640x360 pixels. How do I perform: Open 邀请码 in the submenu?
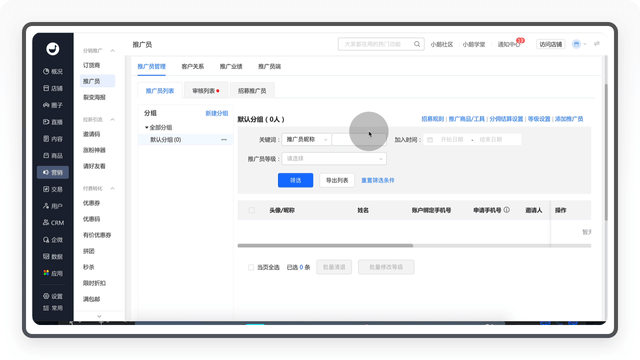coord(92,134)
